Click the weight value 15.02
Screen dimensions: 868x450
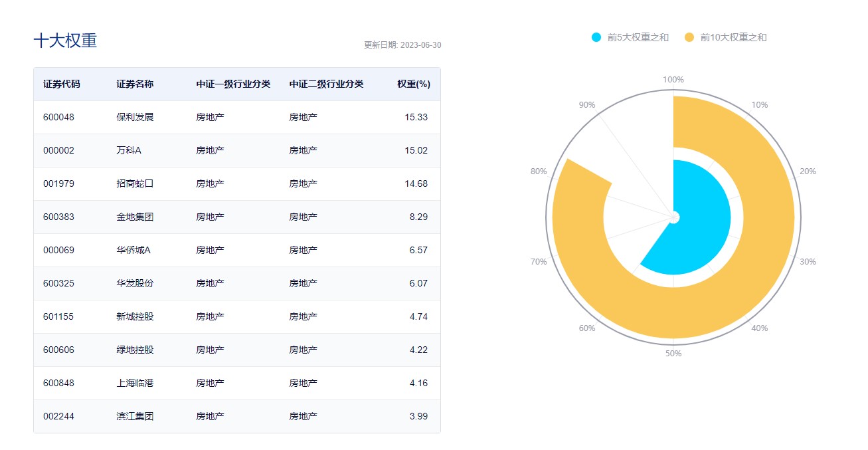coord(416,150)
